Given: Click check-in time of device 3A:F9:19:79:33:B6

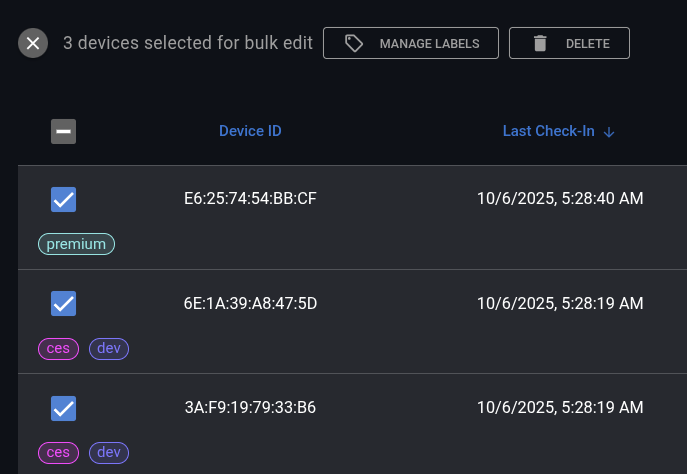Looking at the screenshot, I should point(559,407).
